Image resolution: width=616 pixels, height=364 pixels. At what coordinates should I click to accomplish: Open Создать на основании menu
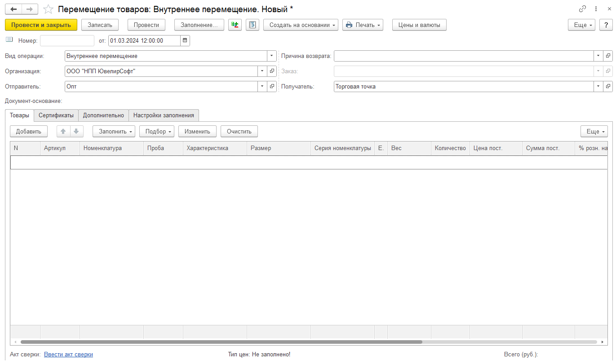click(x=301, y=25)
